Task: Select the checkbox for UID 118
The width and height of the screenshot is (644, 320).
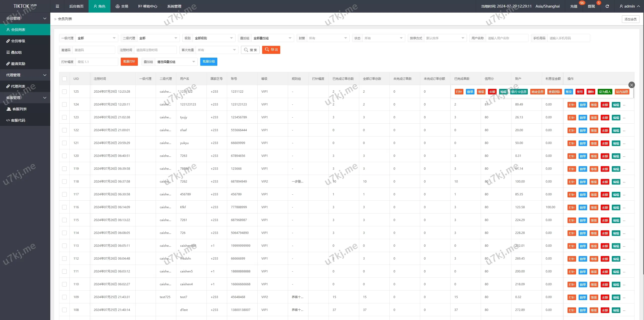Action: coord(64,182)
